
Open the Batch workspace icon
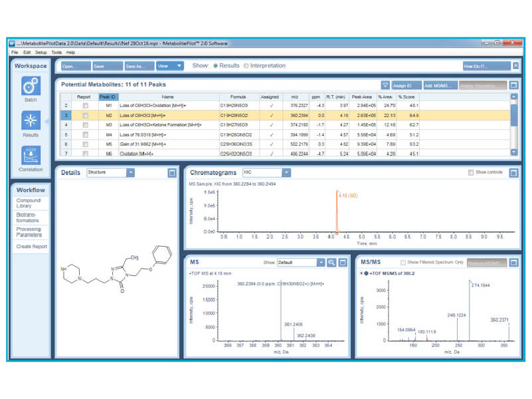[31, 85]
